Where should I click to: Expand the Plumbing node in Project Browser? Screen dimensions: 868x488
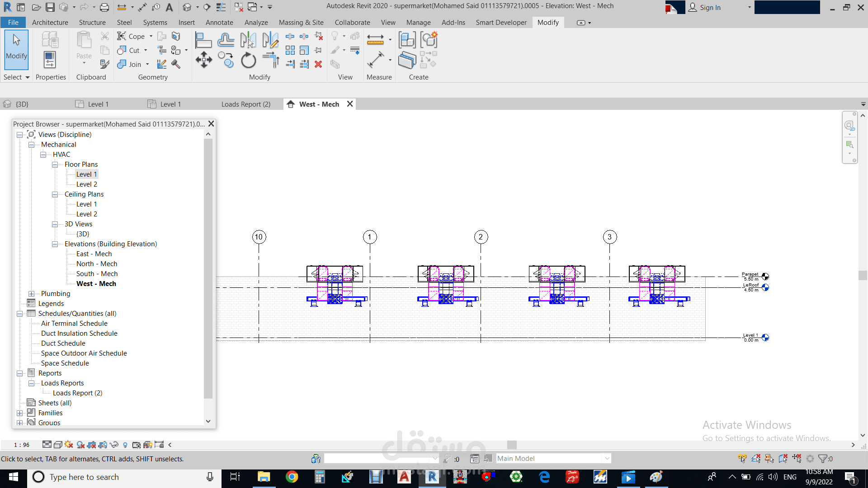coord(32,294)
